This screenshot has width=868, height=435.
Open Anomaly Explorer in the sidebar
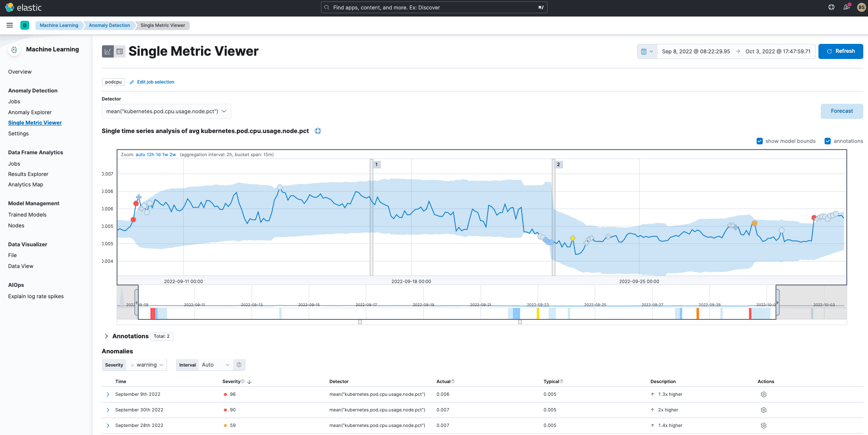pyautogui.click(x=30, y=112)
